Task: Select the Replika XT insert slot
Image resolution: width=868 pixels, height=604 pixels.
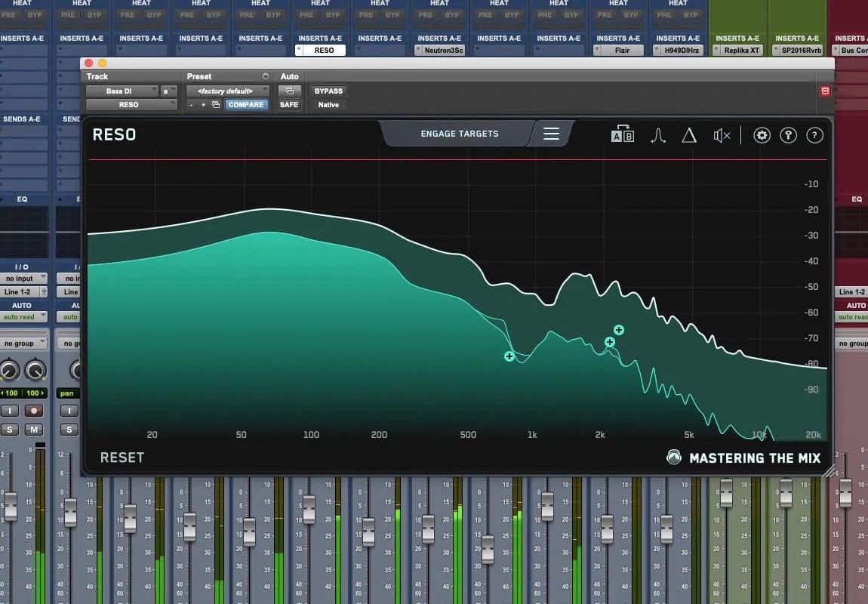Action: tap(737, 51)
